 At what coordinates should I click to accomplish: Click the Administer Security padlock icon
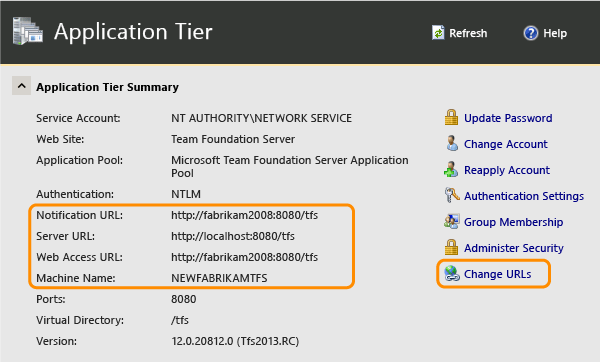[x=451, y=247]
